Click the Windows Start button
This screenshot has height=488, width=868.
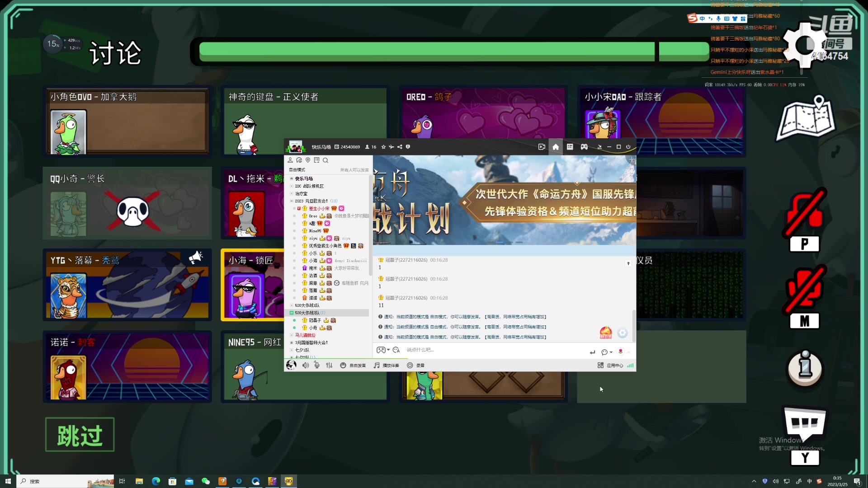[8, 481]
